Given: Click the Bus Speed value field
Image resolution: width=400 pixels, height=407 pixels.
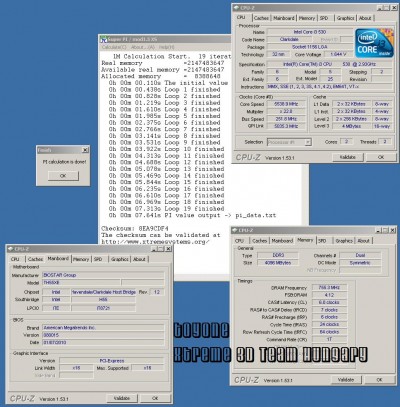Looking at the screenshot, I should pyautogui.click(x=286, y=119).
